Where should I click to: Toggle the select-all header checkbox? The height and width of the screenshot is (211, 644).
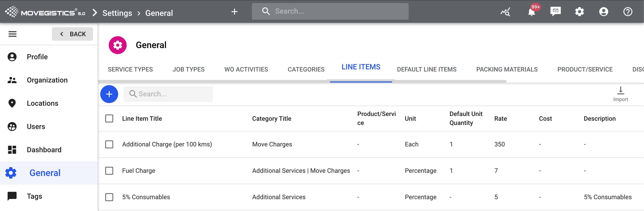(109, 118)
